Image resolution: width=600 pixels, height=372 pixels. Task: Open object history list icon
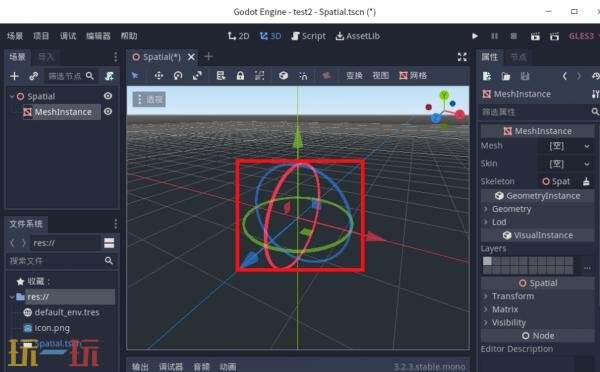coord(595,76)
